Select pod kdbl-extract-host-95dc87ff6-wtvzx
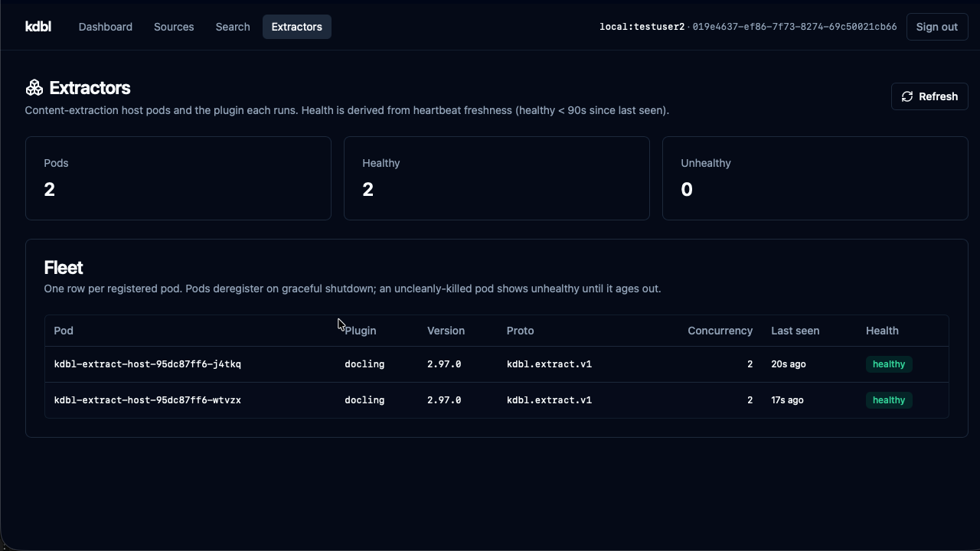 point(148,400)
